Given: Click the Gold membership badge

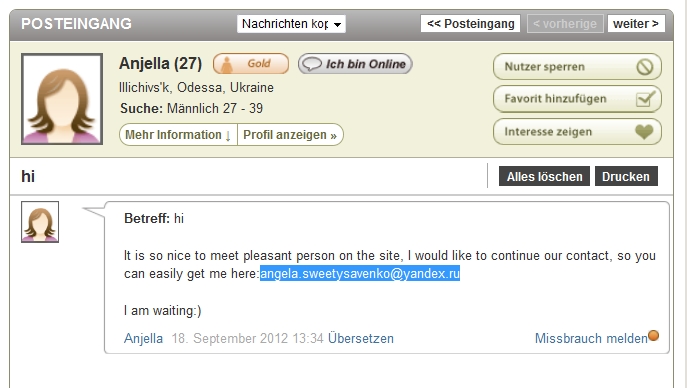Looking at the screenshot, I should pos(251,64).
